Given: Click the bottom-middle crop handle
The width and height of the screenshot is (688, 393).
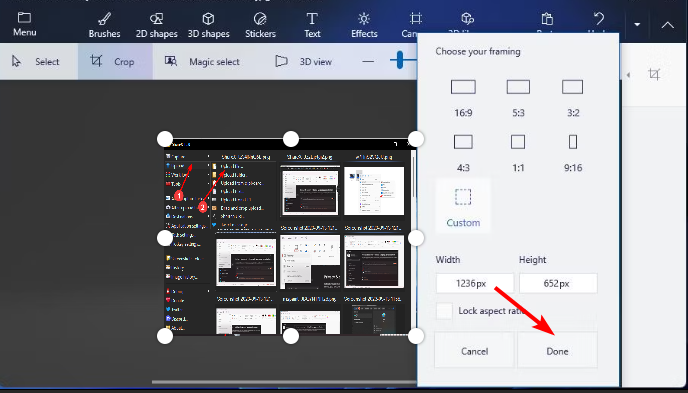Looking at the screenshot, I should coord(290,336).
